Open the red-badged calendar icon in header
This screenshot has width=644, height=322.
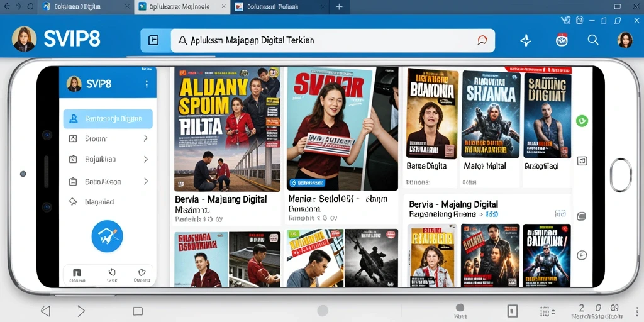click(562, 40)
